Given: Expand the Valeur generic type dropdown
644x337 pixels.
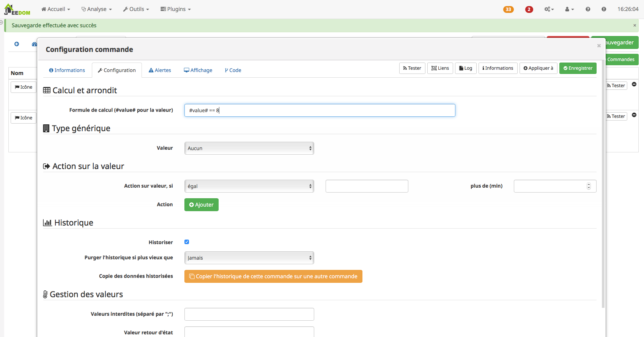Looking at the screenshot, I should (249, 148).
